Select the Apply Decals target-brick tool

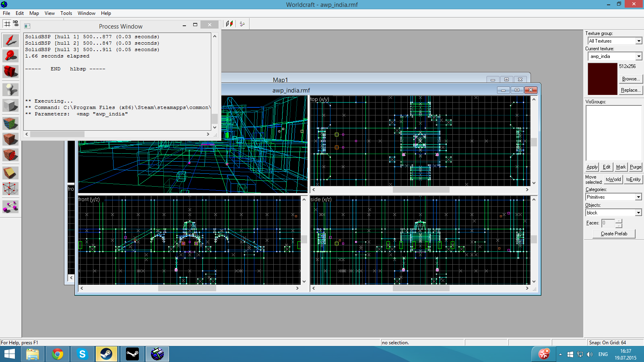(10, 155)
